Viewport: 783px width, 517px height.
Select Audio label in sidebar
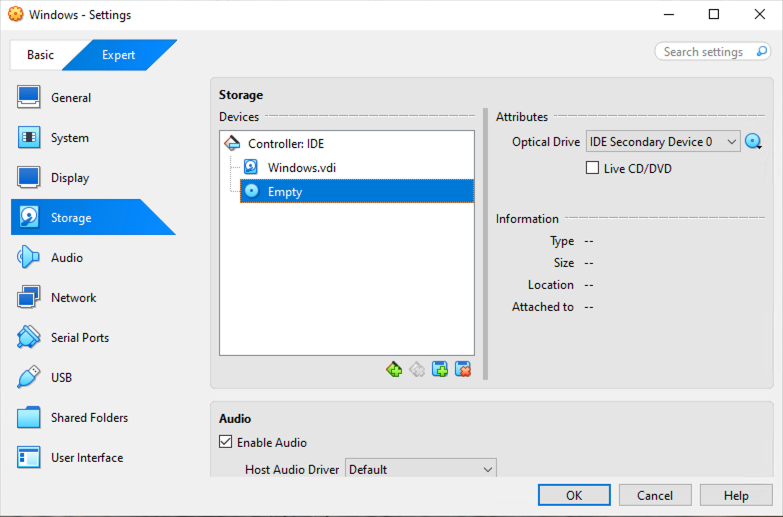(x=67, y=258)
